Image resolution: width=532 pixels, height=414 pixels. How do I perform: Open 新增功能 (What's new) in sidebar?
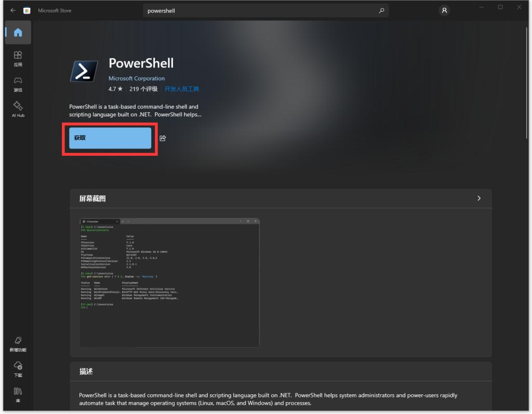(x=18, y=344)
